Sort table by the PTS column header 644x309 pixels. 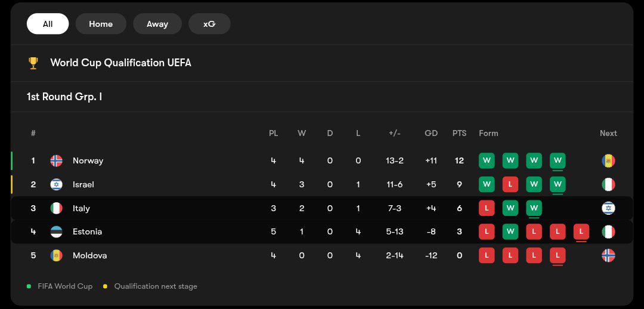459,133
